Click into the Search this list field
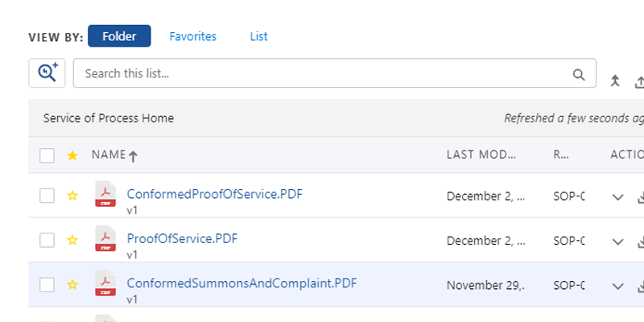 click(x=322, y=73)
